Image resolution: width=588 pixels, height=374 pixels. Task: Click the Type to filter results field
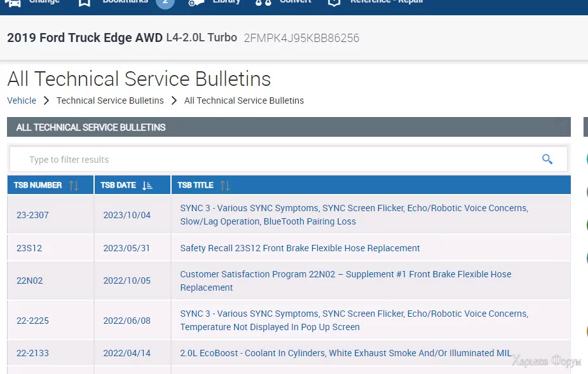pos(273,160)
